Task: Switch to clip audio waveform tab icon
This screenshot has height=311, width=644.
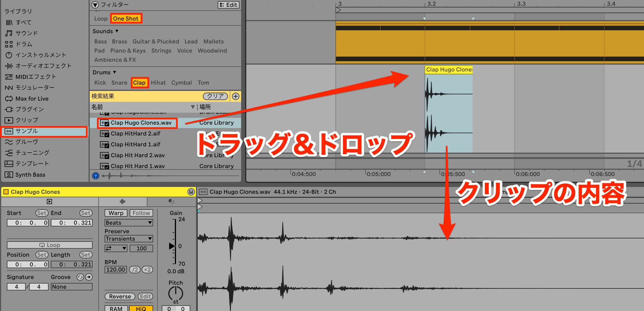Action: (123, 202)
